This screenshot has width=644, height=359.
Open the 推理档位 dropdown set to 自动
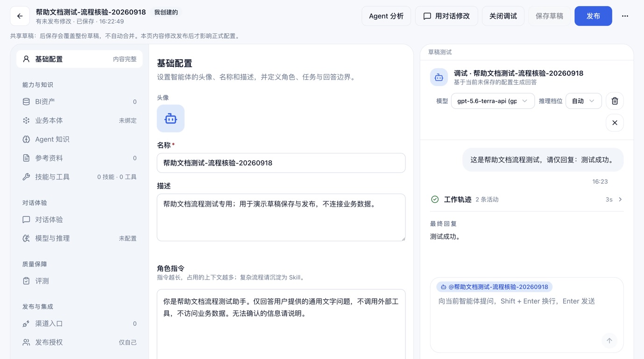pyautogui.click(x=583, y=101)
